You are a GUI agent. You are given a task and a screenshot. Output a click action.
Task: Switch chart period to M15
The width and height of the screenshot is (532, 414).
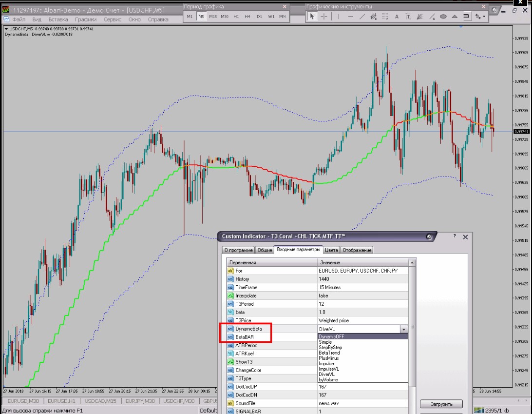point(213,16)
